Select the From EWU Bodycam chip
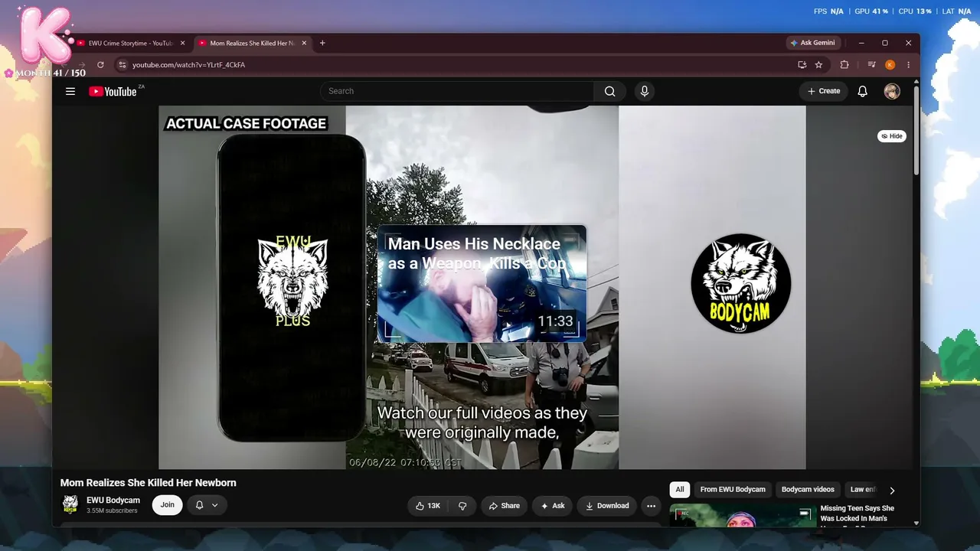Screen dimensions: 980x551 [733, 490]
